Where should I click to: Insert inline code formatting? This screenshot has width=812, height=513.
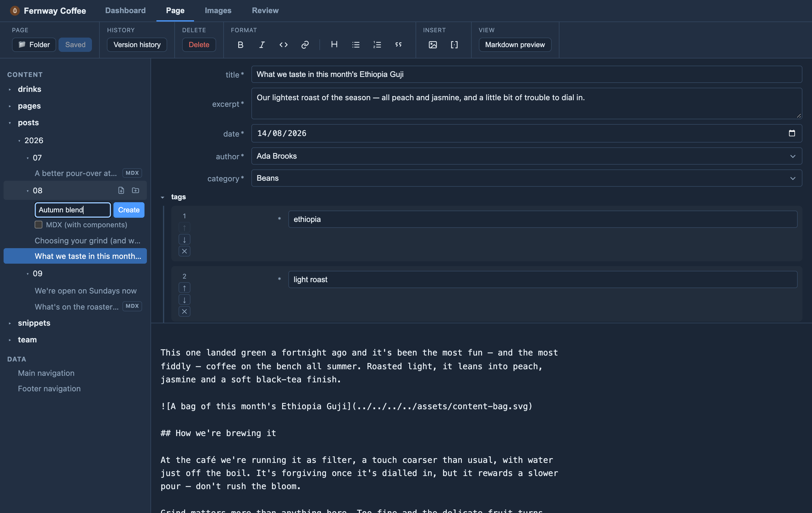(x=283, y=45)
